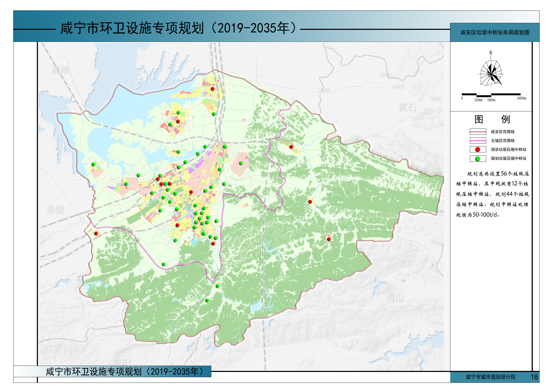554x392 pixels.
Task: Click the 5000m scale label
Action: (x=491, y=100)
